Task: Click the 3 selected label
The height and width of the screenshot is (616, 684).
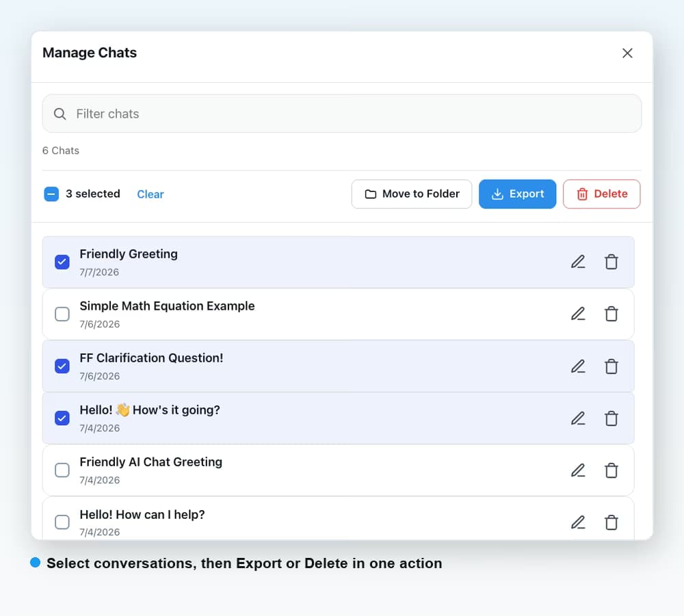Action: (93, 194)
